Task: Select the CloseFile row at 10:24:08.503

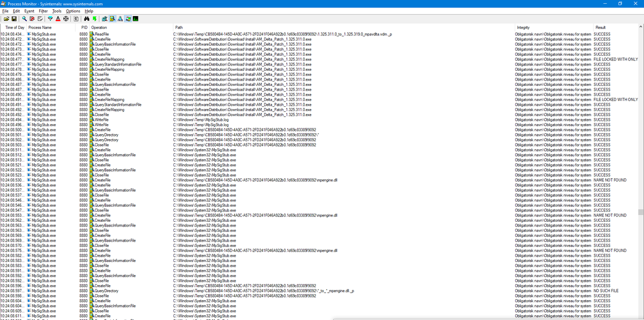Action: (x=319, y=144)
